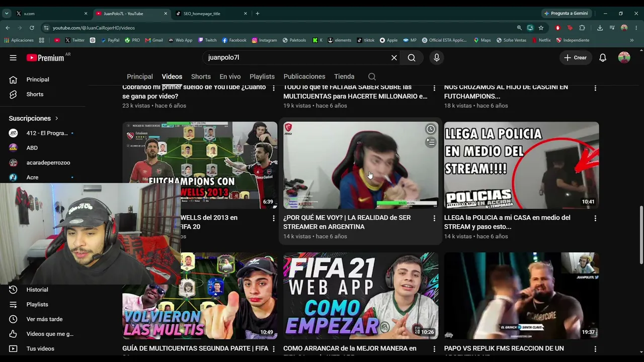Screen dimensions: 644x362
Task: Reload the page
Action: [x=32, y=28]
